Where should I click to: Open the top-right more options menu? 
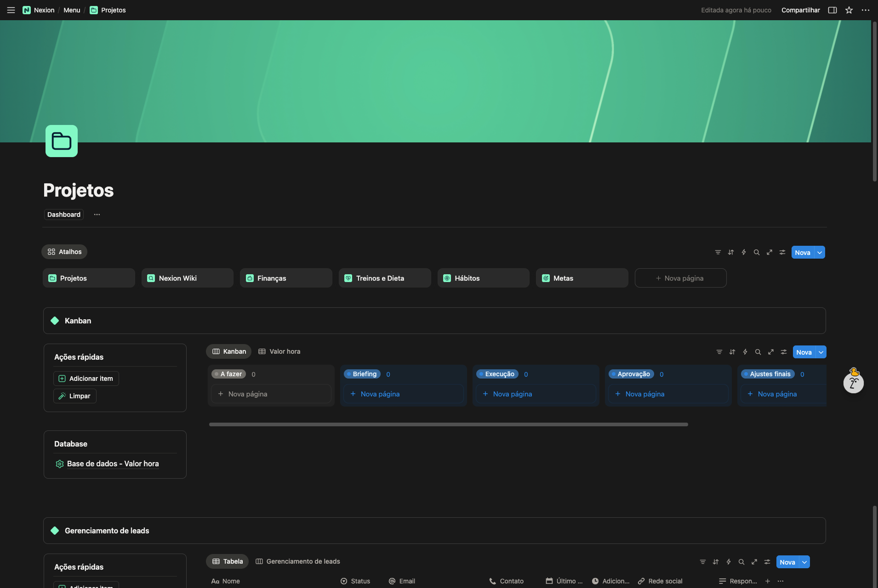coord(866,10)
